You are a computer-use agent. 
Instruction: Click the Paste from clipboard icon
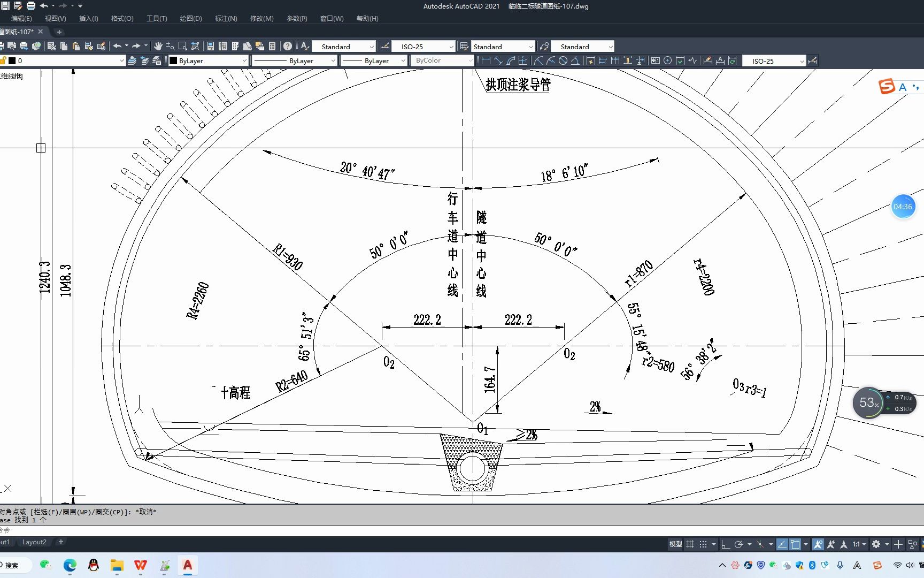(76, 46)
